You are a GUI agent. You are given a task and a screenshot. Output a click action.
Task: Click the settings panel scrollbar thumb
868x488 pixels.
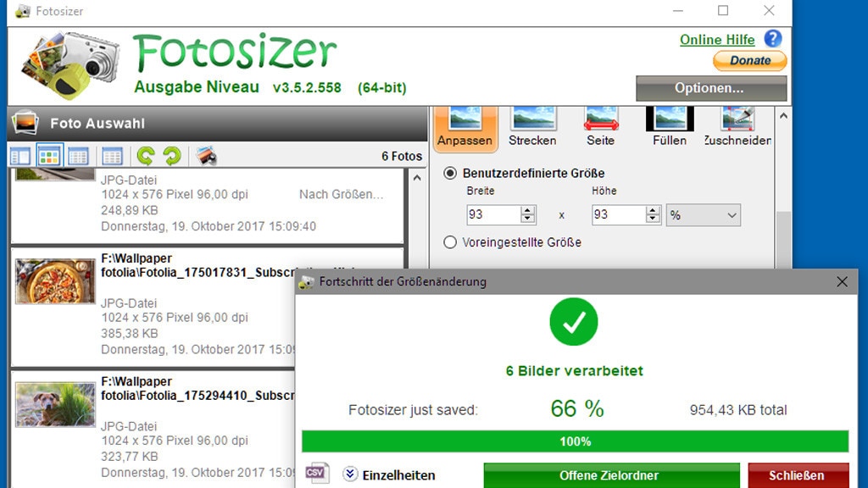click(782, 240)
